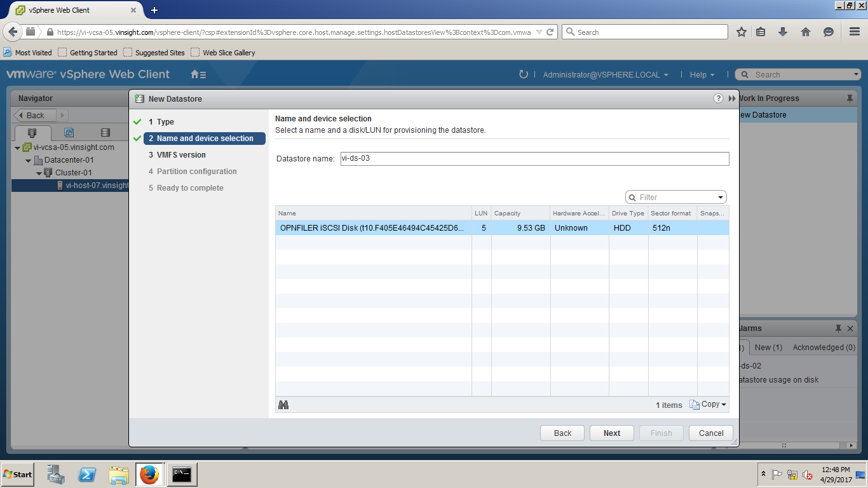Select step 2 Name and device selection
Screen dimensions: 868x488
click(x=205, y=139)
